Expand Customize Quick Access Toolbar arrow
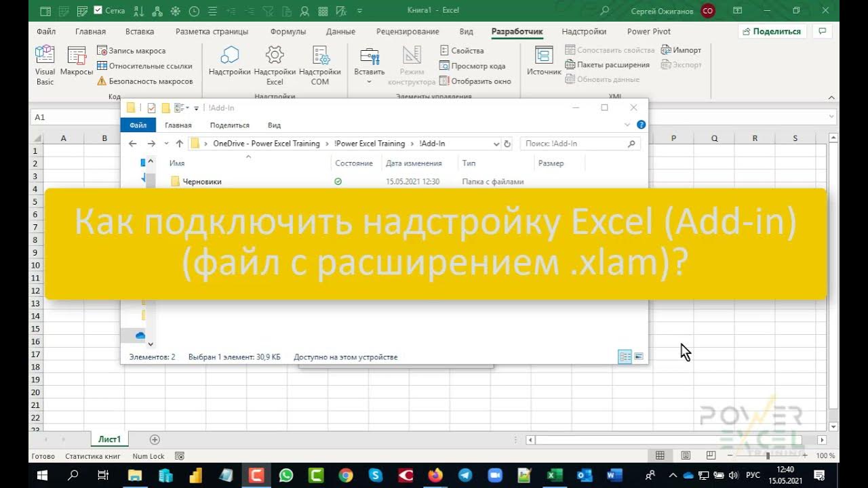The width and height of the screenshot is (868, 488). (359, 11)
